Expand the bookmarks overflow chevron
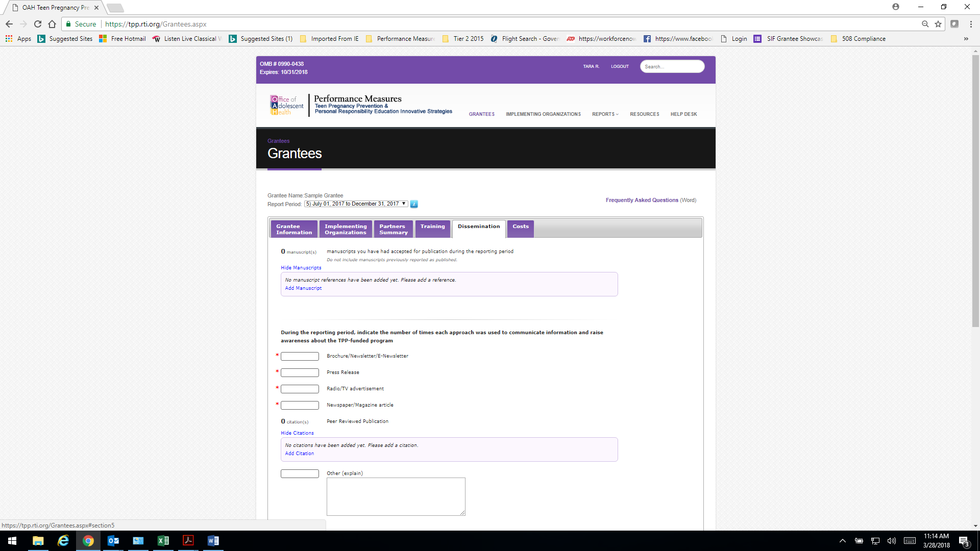This screenshot has width=980, height=551. [966, 39]
